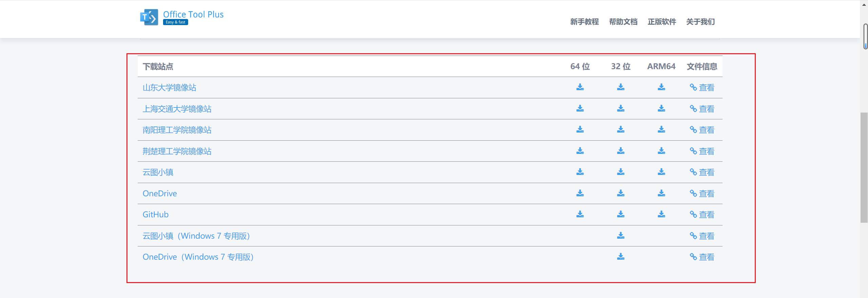This screenshot has height=298, width=868.
Task: Download 32-bit from OneDrive (Windows 7 专用版)
Action: point(621,257)
